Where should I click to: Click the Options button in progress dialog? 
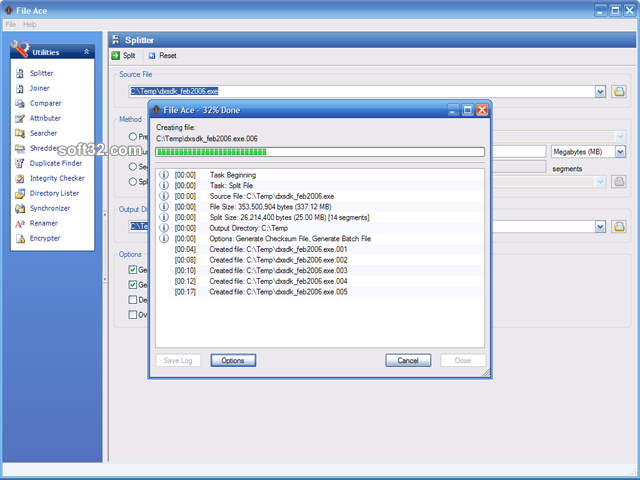click(x=233, y=360)
